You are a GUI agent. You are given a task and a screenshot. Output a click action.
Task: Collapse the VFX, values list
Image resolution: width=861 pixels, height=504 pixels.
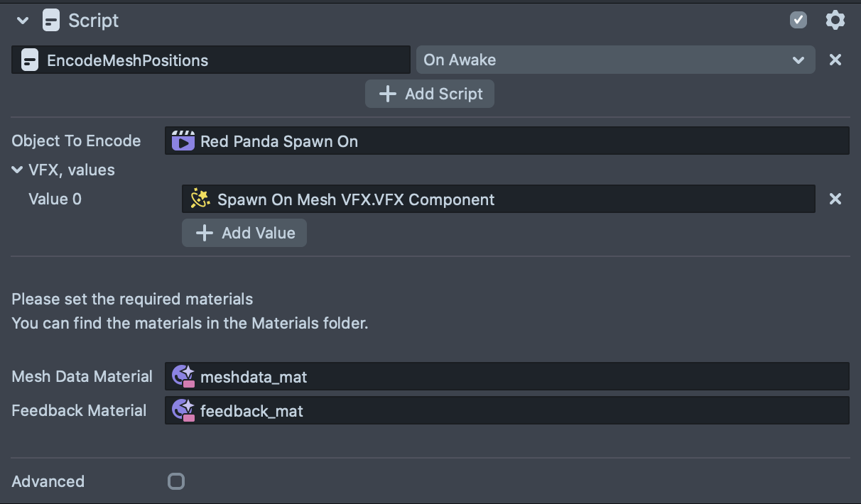[17, 170]
